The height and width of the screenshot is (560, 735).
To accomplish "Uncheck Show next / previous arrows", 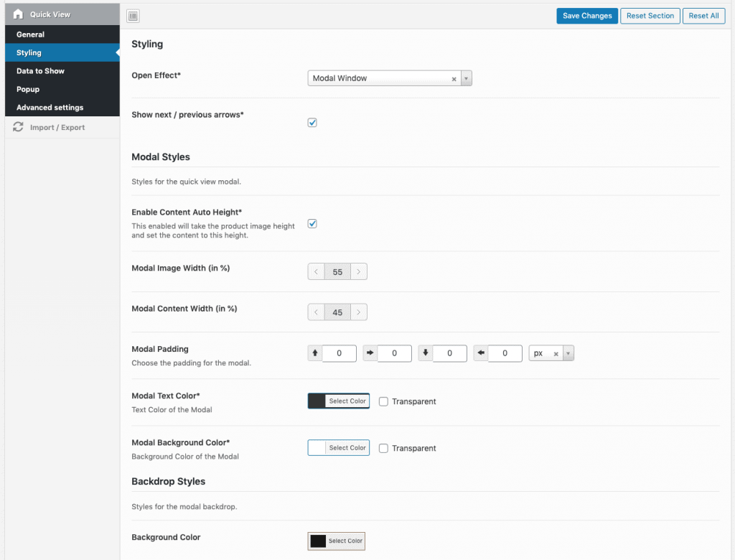I will point(312,123).
